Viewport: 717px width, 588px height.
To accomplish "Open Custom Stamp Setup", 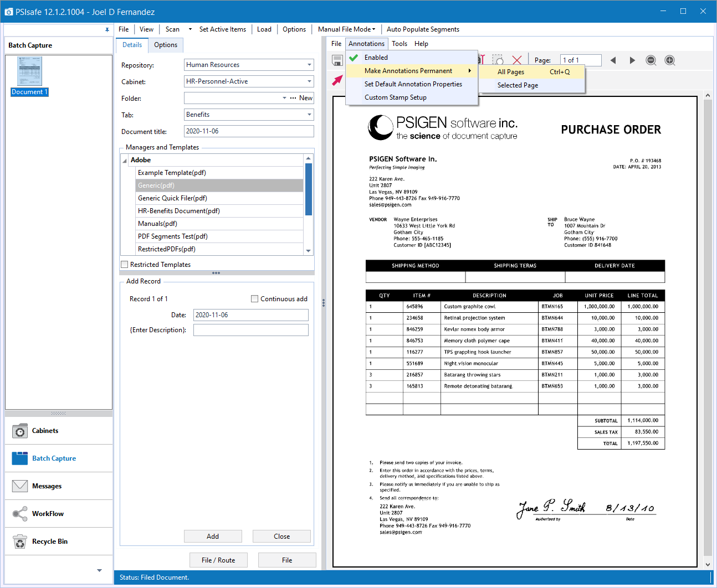I will [412, 97].
